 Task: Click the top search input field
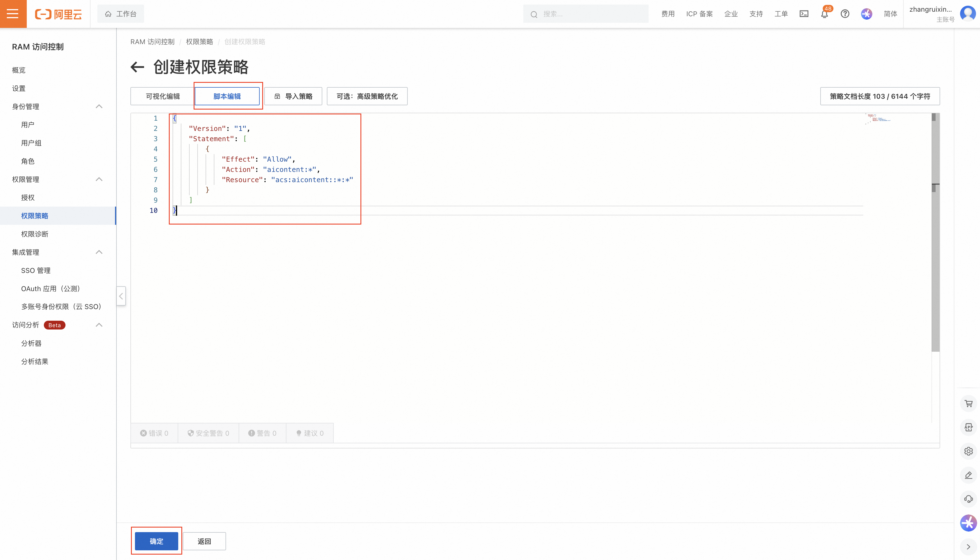tap(592, 14)
